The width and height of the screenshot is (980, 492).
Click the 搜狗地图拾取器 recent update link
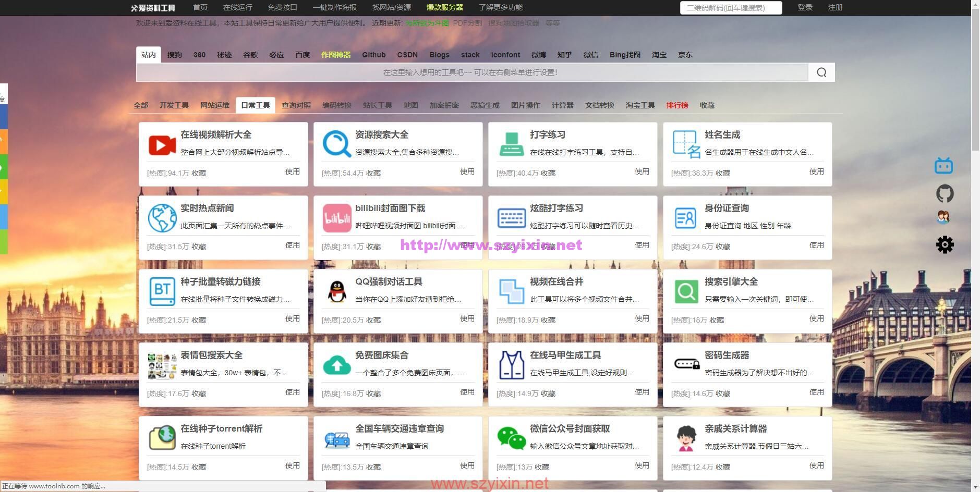(x=514, y=23)
